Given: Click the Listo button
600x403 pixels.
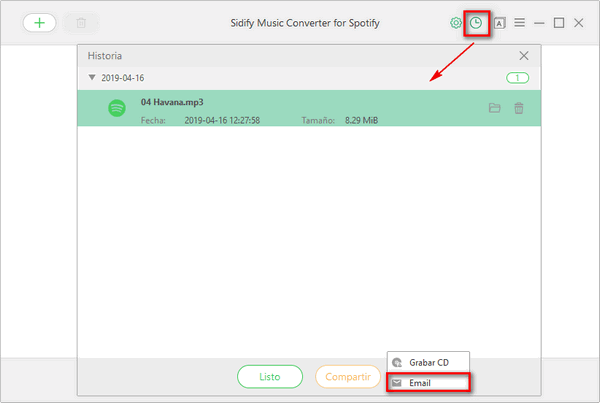Looking at the screenshot, I should point(270,377).
